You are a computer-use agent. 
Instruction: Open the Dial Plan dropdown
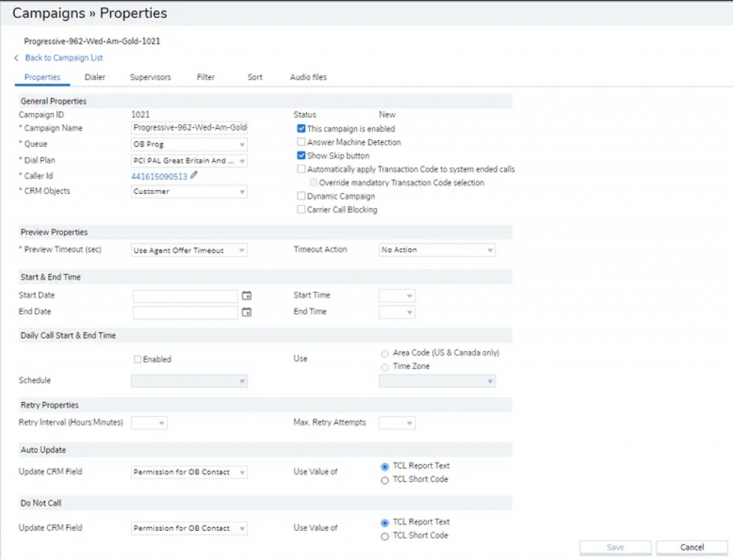click(243, 160)
